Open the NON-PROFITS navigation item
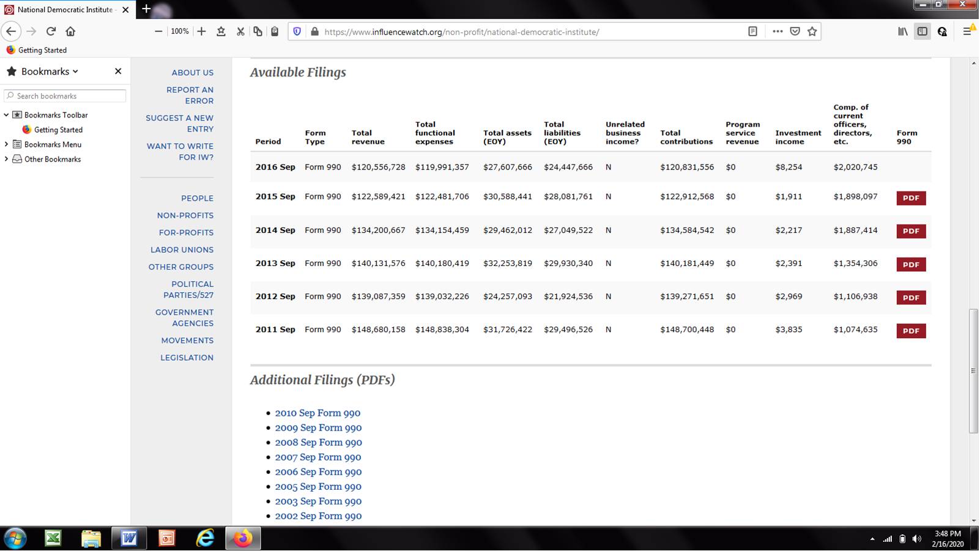 click(185, 215)
